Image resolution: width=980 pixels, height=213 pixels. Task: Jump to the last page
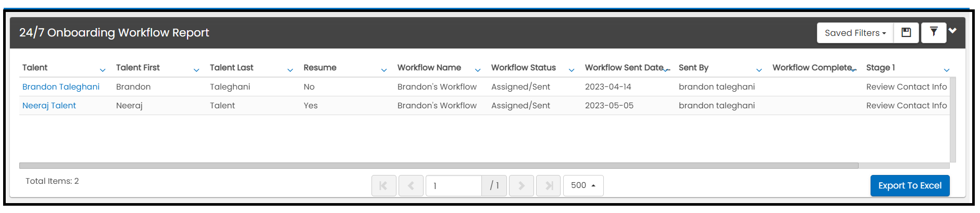click(x=548, y=185)
